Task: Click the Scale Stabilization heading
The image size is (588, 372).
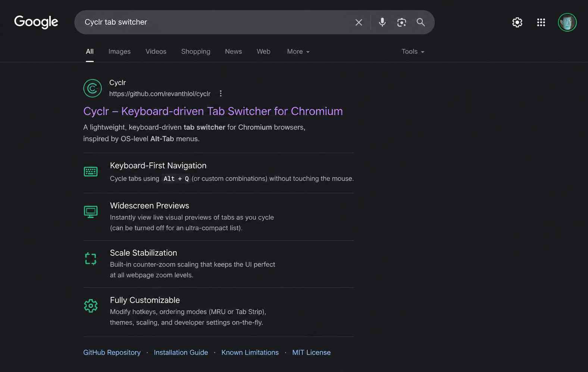Action: (x=144, y=253)
